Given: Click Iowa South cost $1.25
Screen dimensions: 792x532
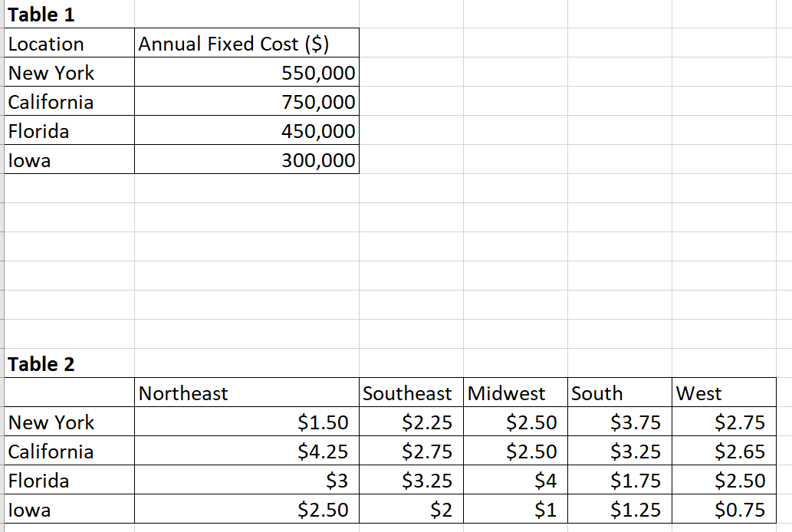Looking at the screenshot, I should 619,509.
